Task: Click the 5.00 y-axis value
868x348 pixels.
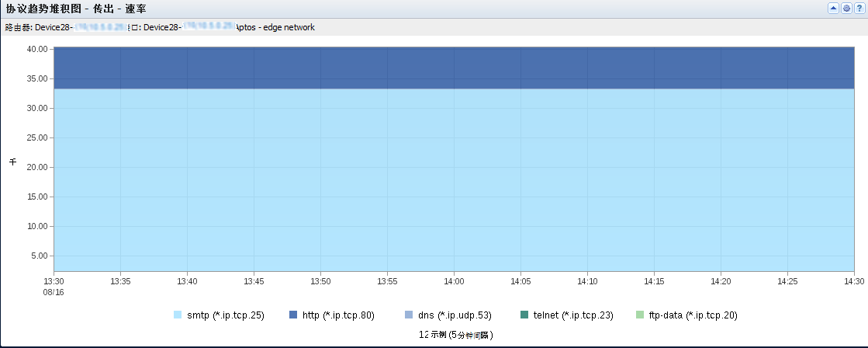Action: coord(40,256)
